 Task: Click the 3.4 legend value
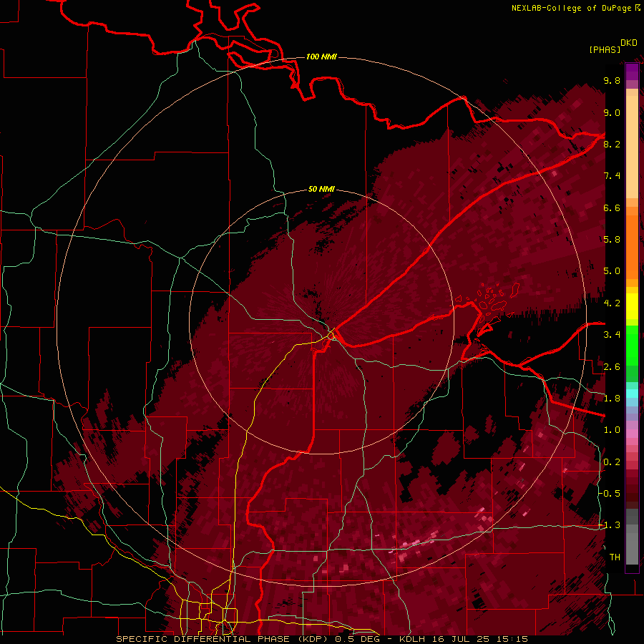[x=612, y=335]
